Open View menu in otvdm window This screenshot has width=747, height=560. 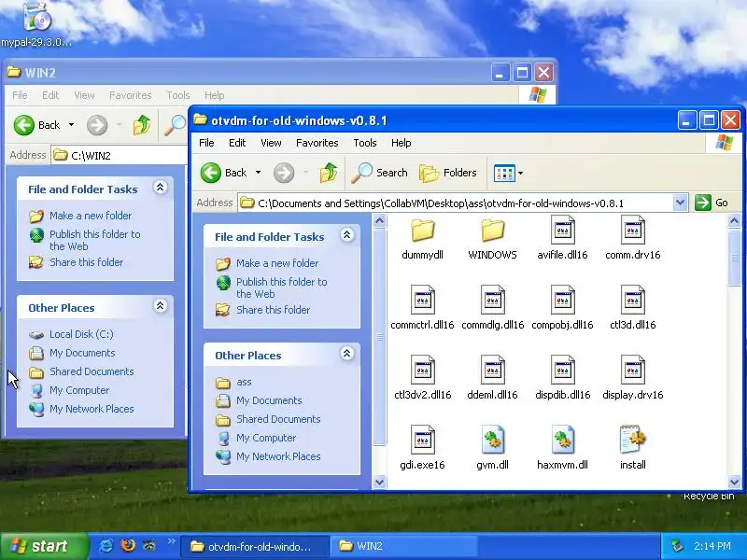(271, 143)
